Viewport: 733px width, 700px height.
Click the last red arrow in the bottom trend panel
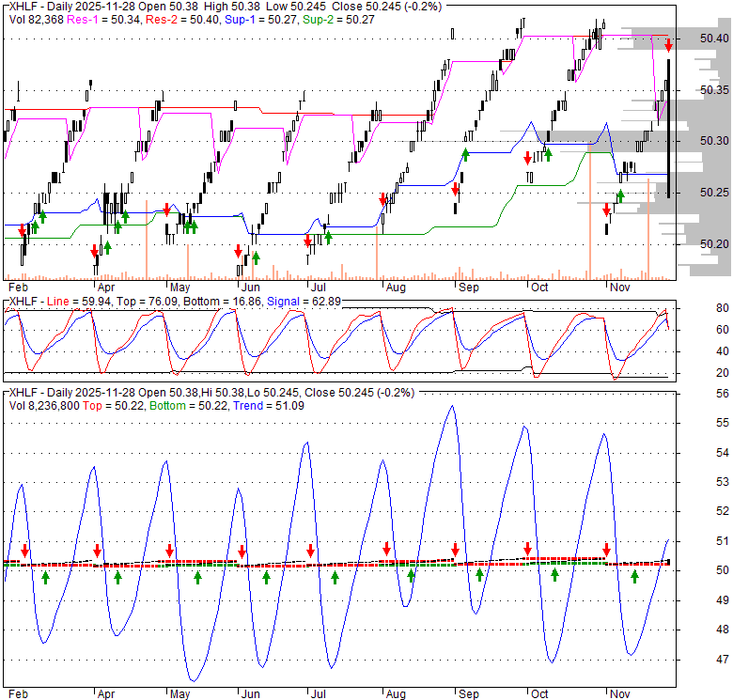coord(607,549)
